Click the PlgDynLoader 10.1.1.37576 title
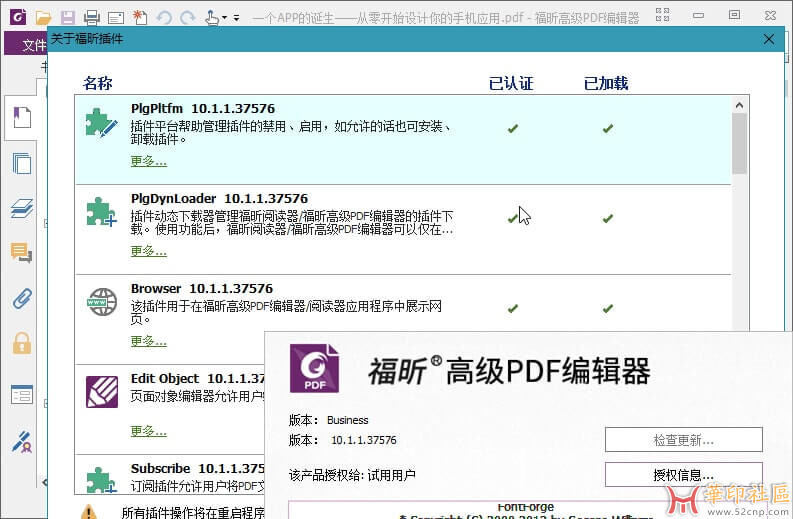 point(219,198)
